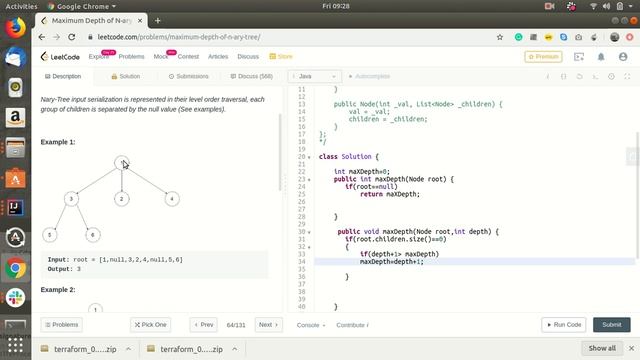
Task: Click Show all downloads
Action: click(602, 348)
